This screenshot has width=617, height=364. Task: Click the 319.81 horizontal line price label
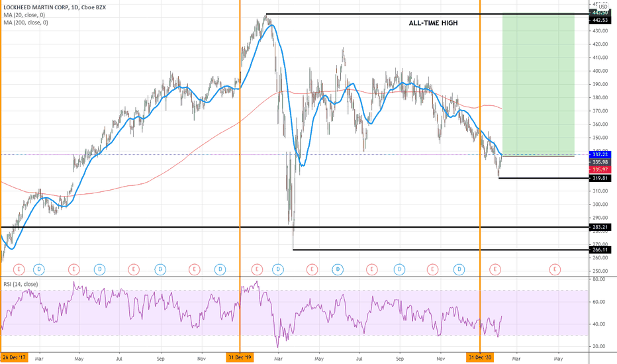click(x=600, y=178)
